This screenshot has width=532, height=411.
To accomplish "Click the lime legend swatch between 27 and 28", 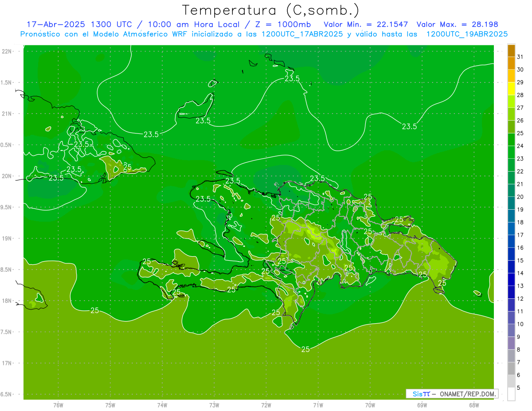I will pyautogui.click(x=511, y=102).
